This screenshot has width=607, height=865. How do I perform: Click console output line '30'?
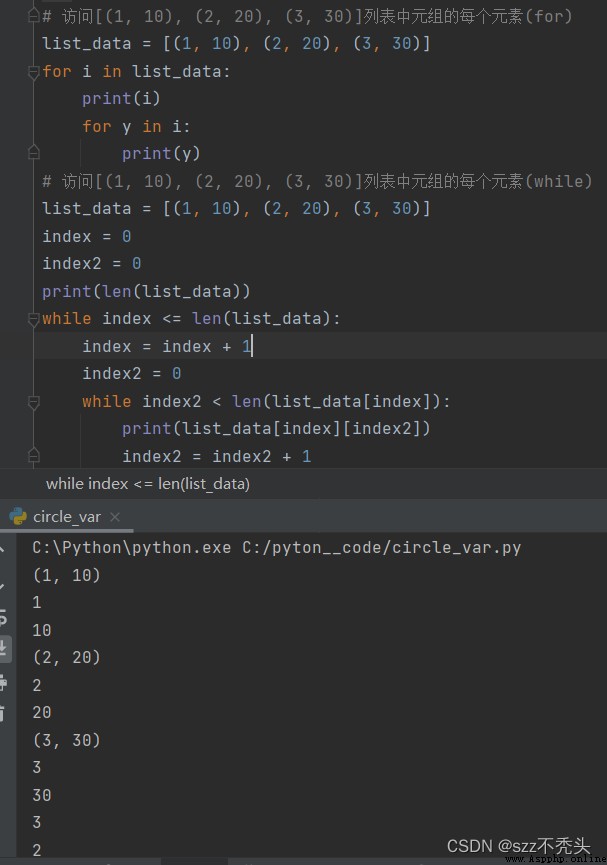click(42, 795)
